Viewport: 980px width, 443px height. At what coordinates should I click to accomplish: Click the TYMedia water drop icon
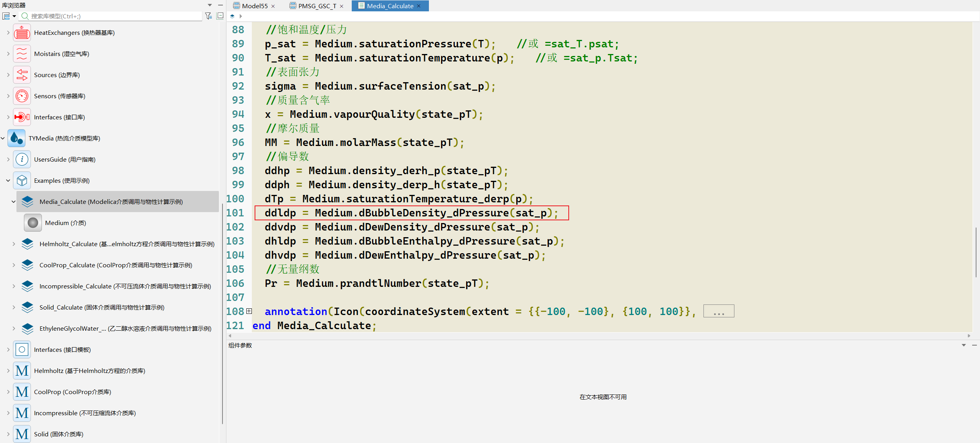click(x=16, y=139)
